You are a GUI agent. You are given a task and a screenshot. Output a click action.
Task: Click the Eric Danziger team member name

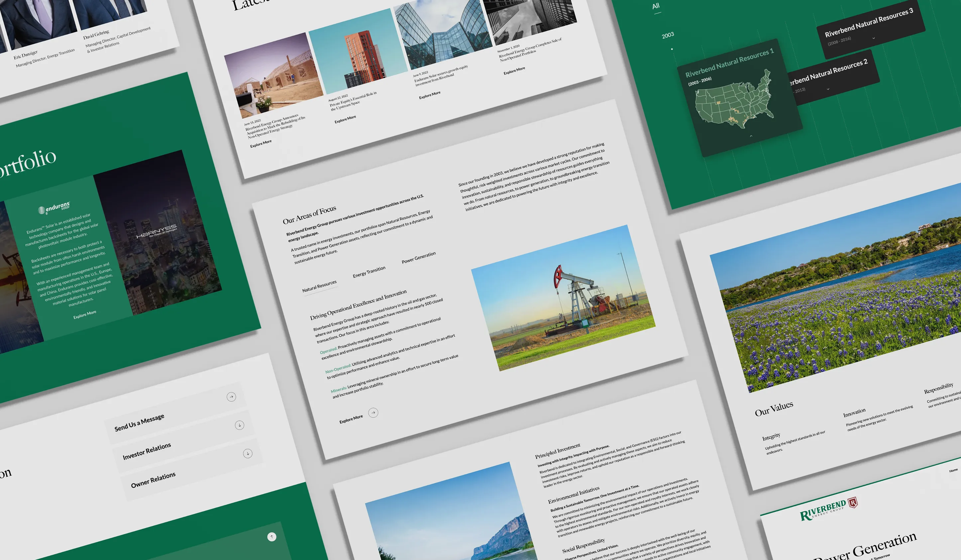click(x=26, y=54)
